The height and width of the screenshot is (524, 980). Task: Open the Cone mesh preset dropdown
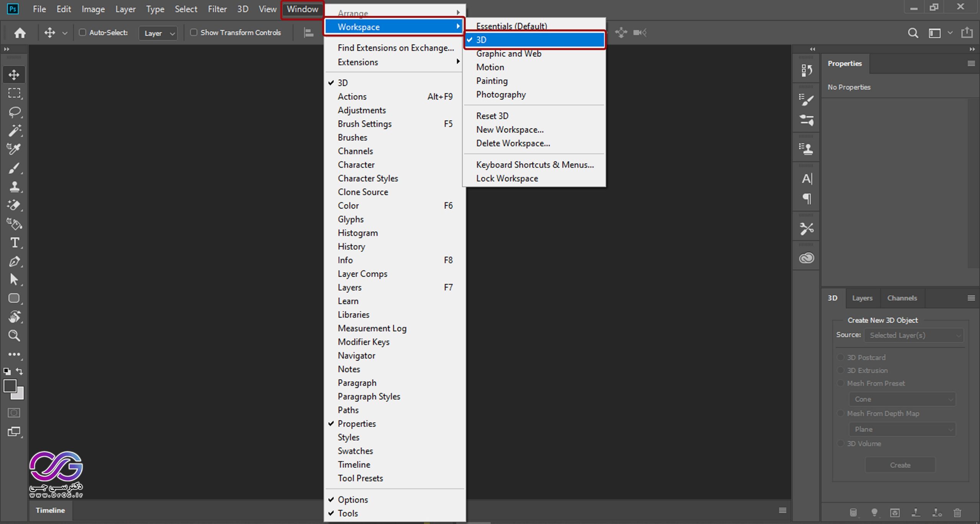[902, 399]
